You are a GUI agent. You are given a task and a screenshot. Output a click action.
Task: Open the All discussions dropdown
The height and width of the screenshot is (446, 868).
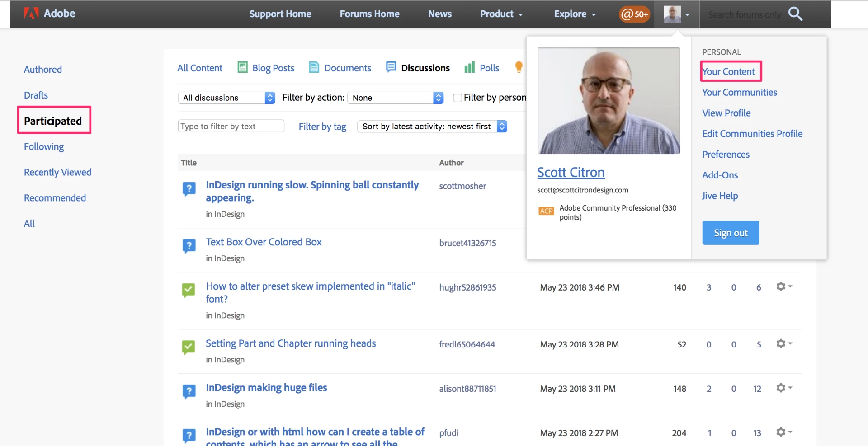tap(226, 98)
